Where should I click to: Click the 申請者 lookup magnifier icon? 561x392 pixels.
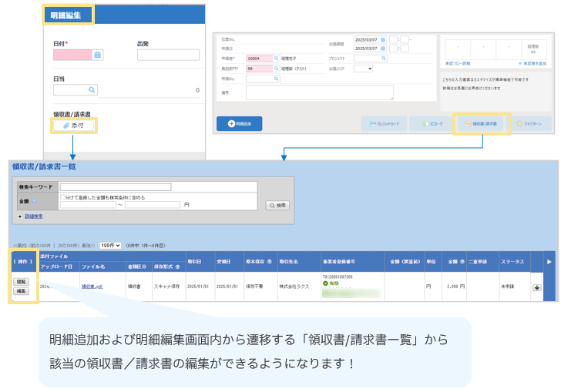[x=275, y=59]
